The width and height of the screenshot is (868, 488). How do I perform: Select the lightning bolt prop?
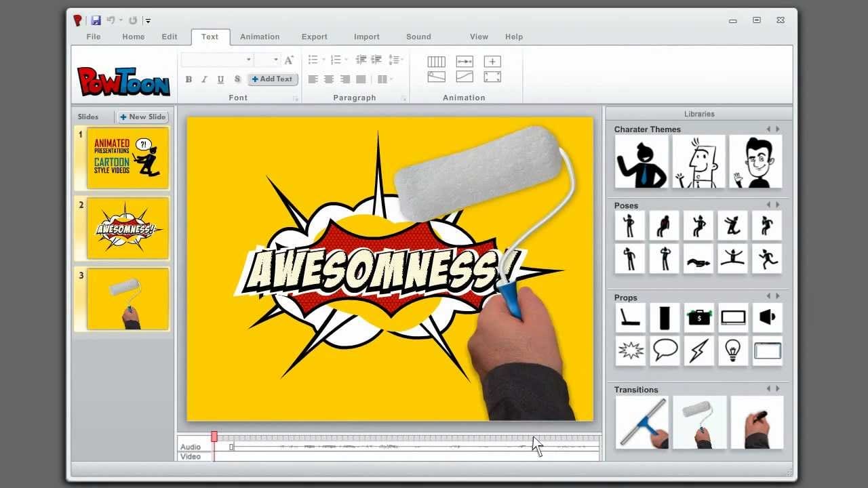pos(698,350)
